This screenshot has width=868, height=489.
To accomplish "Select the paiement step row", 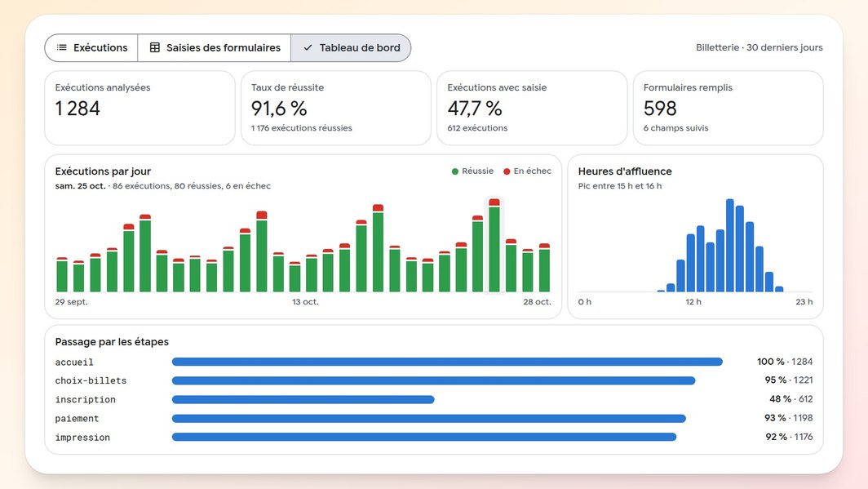I will pos(433,418).
